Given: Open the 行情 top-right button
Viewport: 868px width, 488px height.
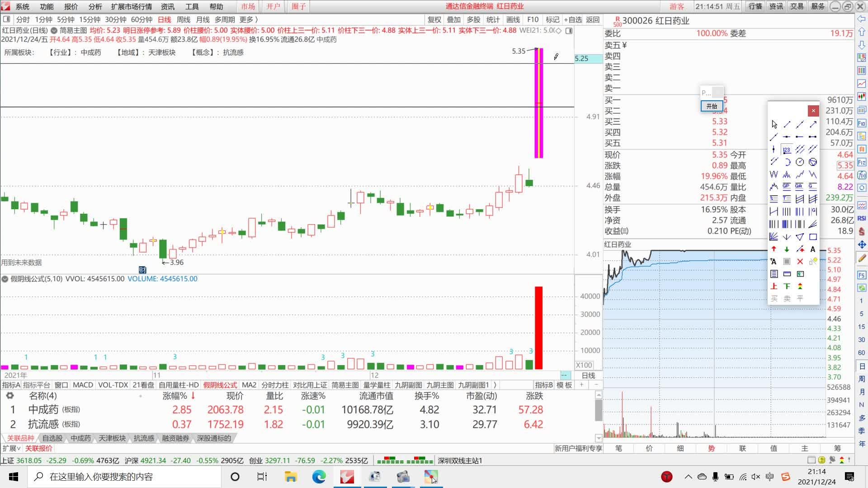Looking at the screenshot, I should pos(755,6).
